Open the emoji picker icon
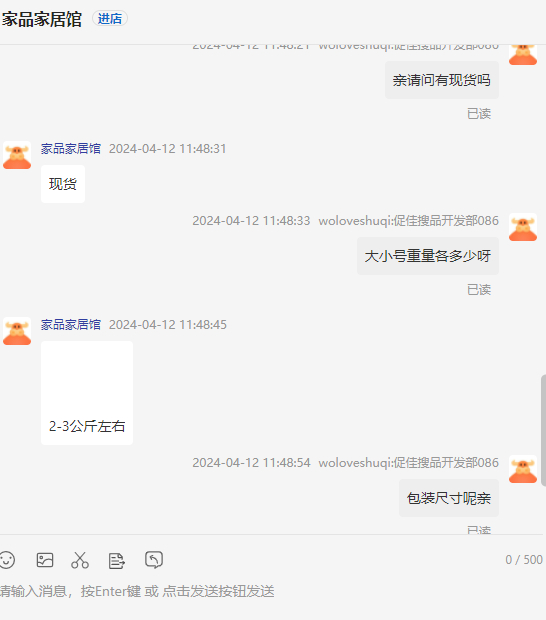 [x=7, y=560]
